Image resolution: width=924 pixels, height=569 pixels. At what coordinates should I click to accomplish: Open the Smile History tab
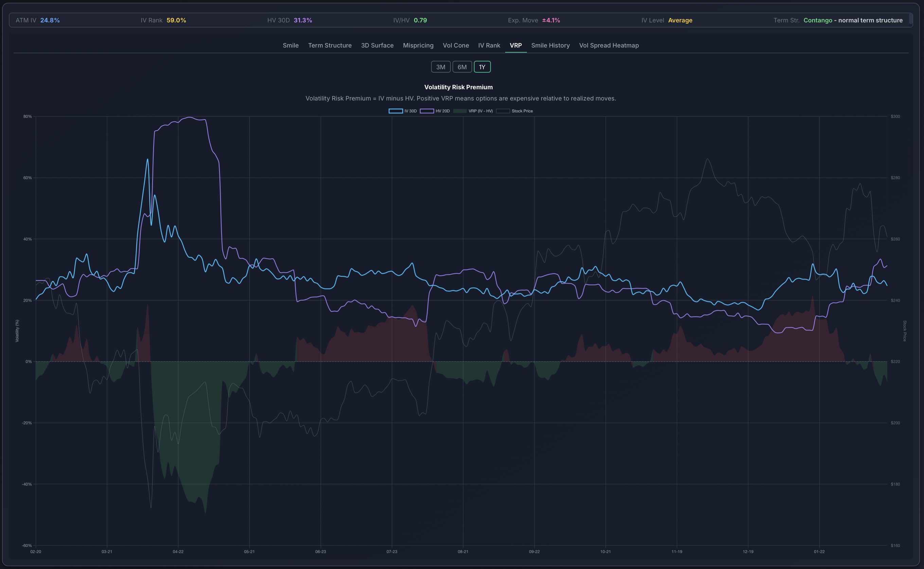[550, 45]
